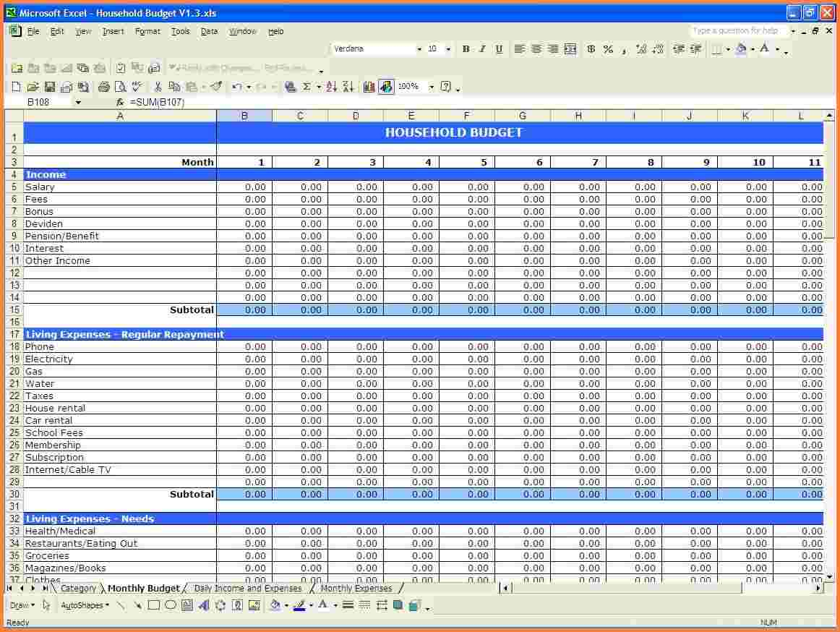Click the Draw button on the drawing toolbar
Image resolution: width=840 pixels, height=632 pixels.
21,605
